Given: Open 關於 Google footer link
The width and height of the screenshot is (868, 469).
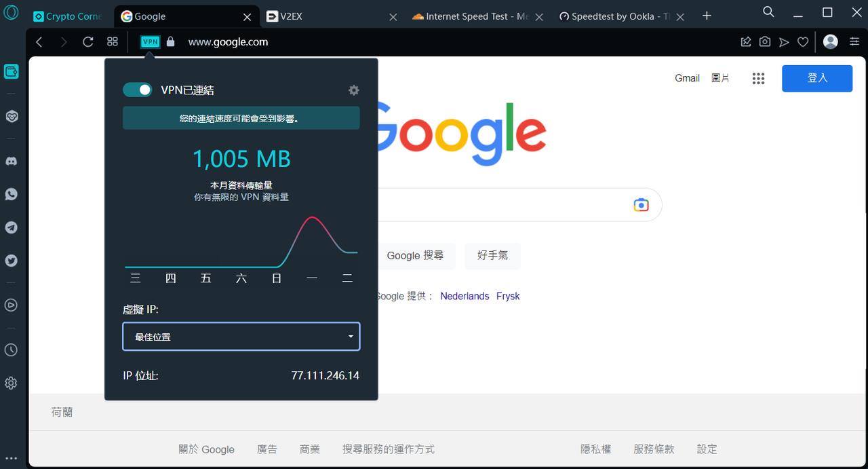Looking at the screenshot, I should 206,449.
